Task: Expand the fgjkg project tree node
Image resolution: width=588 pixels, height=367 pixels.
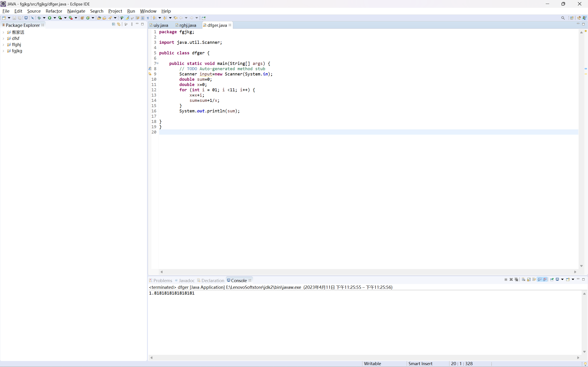Action: coord(3,51)
